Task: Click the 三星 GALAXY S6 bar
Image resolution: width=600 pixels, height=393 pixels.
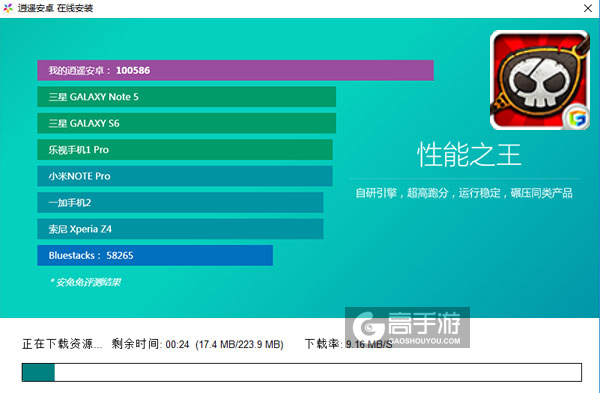Action: [x=186, y=123]
